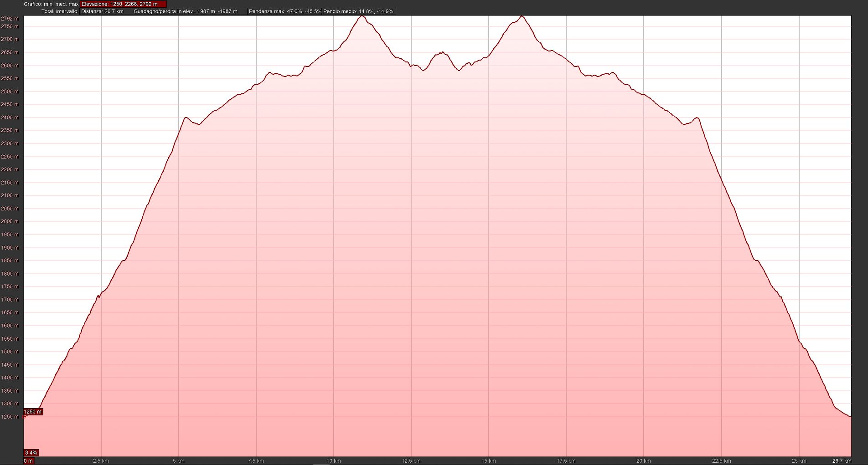The image size is (868, 465).
Task: Select the Distanza 26.7 km field
Action: (105, 11)
